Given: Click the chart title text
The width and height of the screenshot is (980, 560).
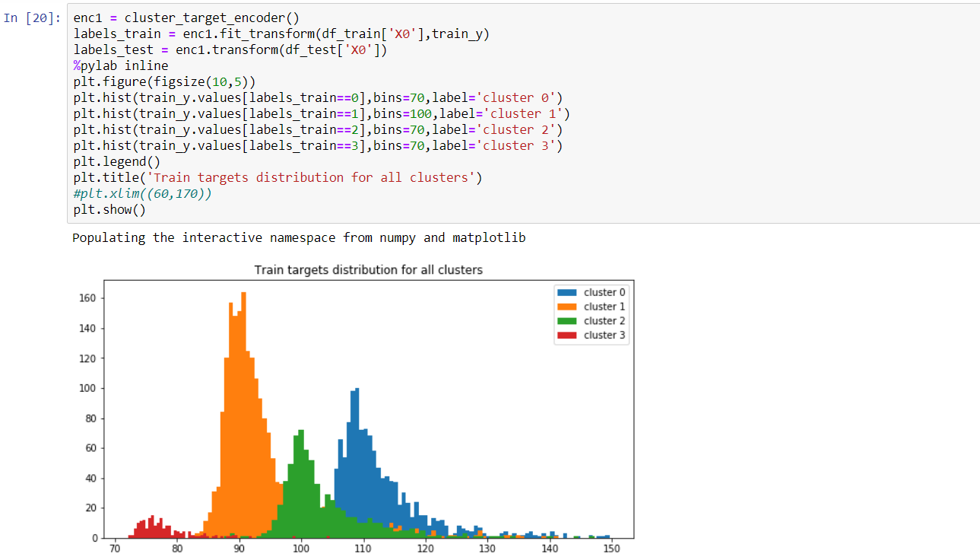Looking at the screenshot, I should (x=369, y=270).
